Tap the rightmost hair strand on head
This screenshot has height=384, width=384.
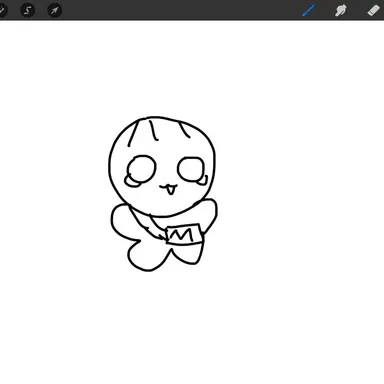(185, 130)
